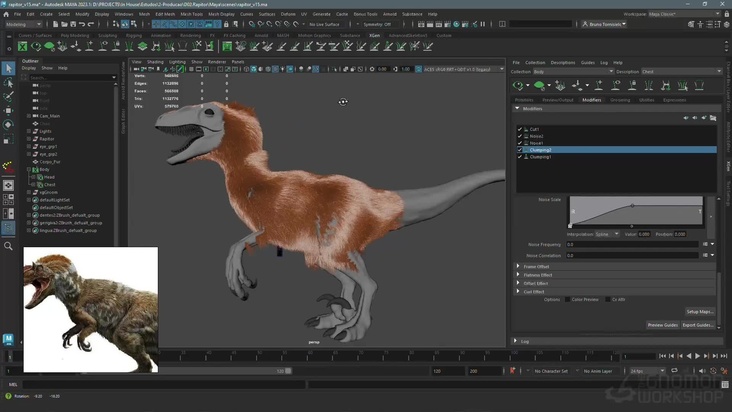
Task: Open the Interpolation Spline dropdown
Action: (607, 234)
